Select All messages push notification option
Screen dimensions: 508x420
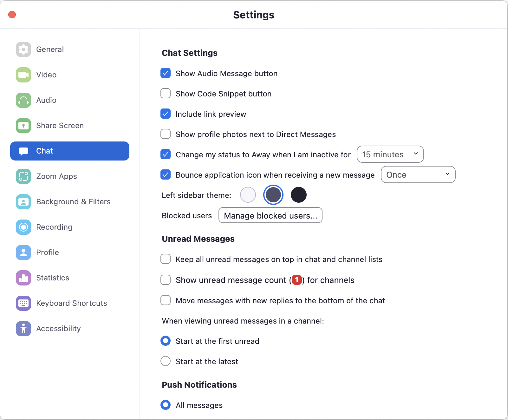click(166, 405)
